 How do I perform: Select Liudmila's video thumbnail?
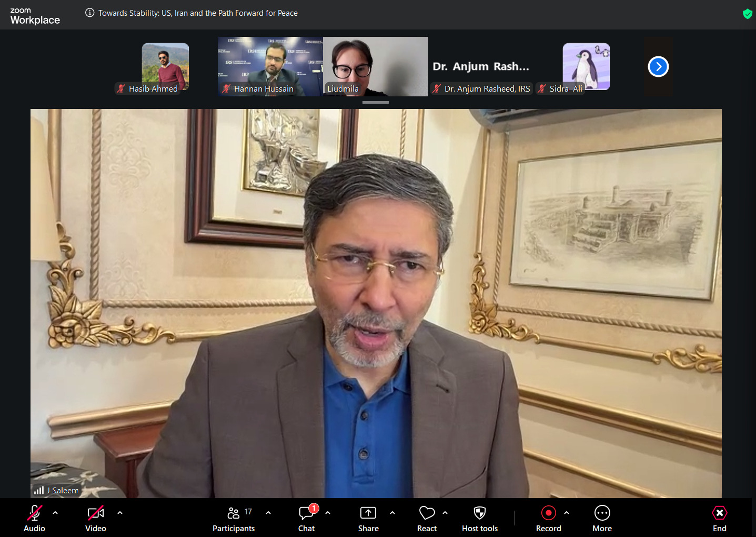click(376, 66)
